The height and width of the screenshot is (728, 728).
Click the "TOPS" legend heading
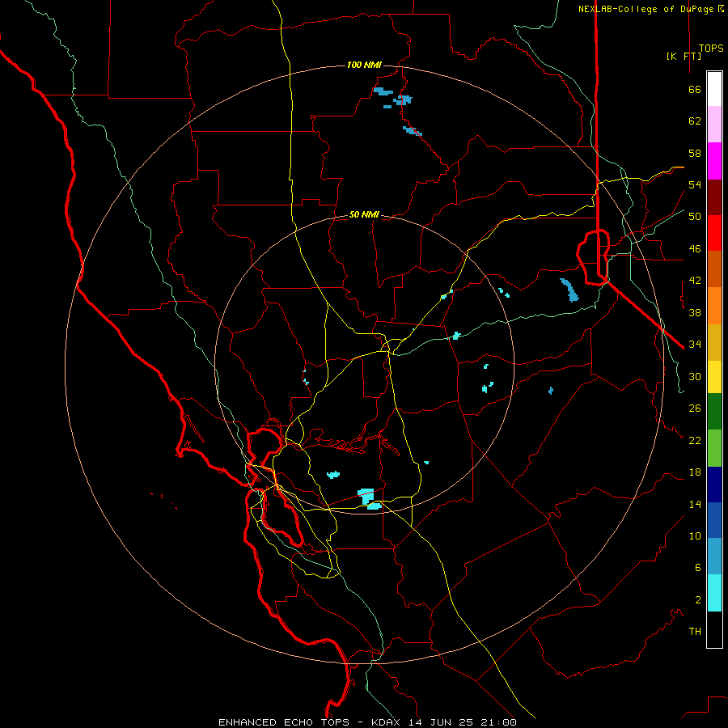coord(711,48)
